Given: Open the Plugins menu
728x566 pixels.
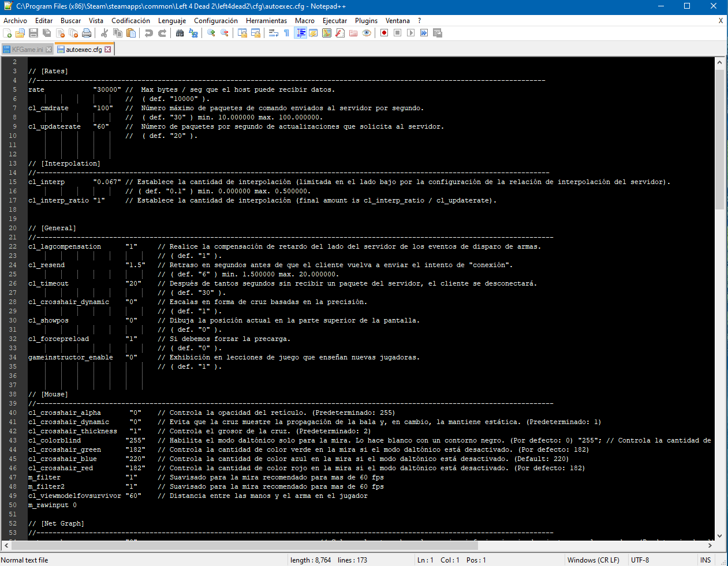Looking at the screenshot, I should pyautogui.click(x=366, y=20).
